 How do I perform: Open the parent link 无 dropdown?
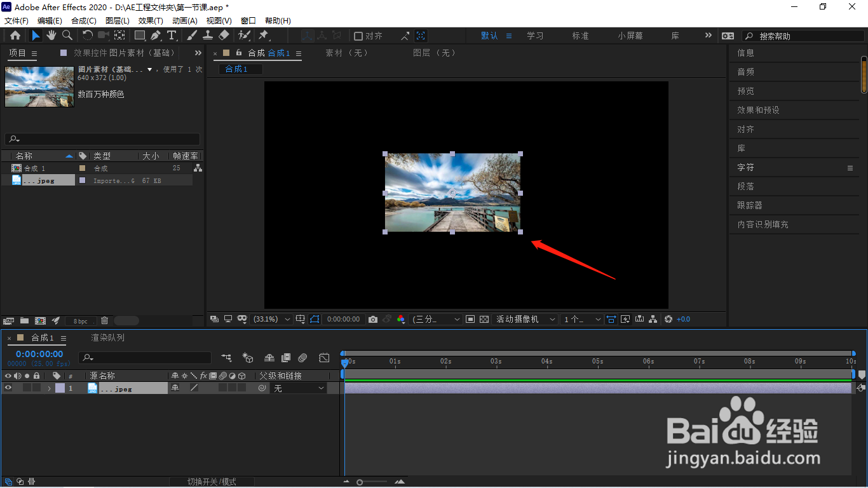tap(299, 388)
